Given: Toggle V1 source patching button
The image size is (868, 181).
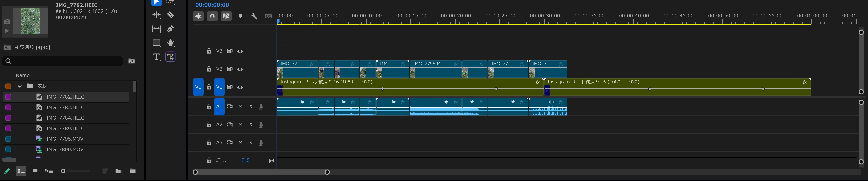Looking at the screenshot, I should click(x=198, y=87).
